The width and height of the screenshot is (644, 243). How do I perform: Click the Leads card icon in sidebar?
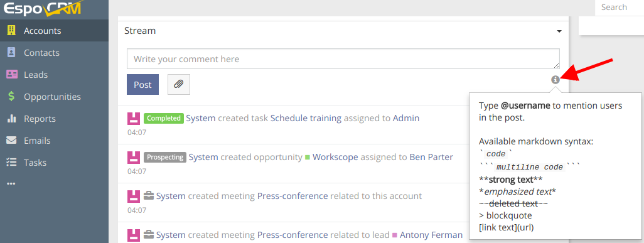click(12, 75)
